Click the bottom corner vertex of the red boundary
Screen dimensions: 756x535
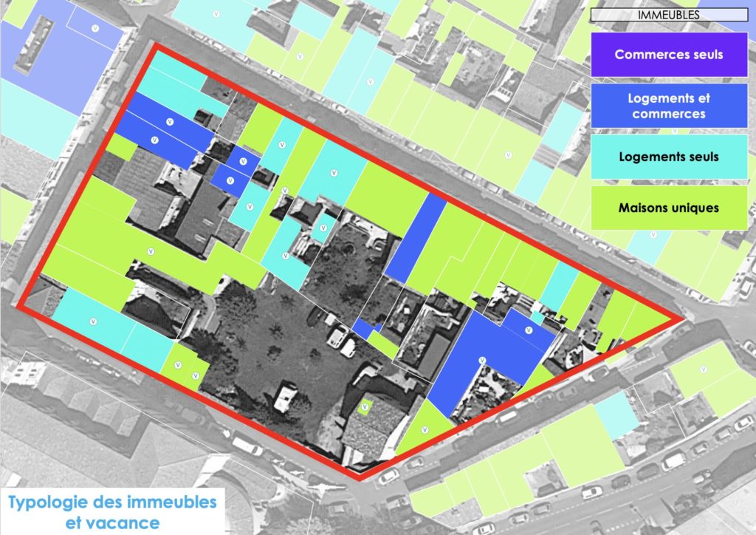point(360,477)
